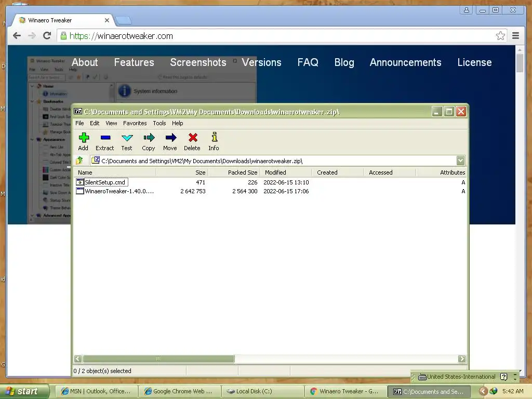Open the File menu in 7-Zip
Screen dimensions: 532x399
79,123
